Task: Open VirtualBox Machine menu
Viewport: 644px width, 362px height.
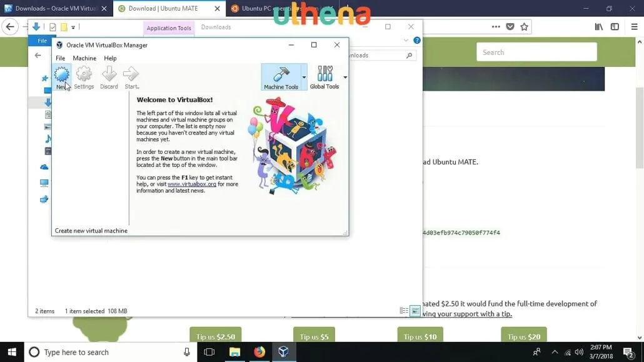Action: [x=84, y=58]
